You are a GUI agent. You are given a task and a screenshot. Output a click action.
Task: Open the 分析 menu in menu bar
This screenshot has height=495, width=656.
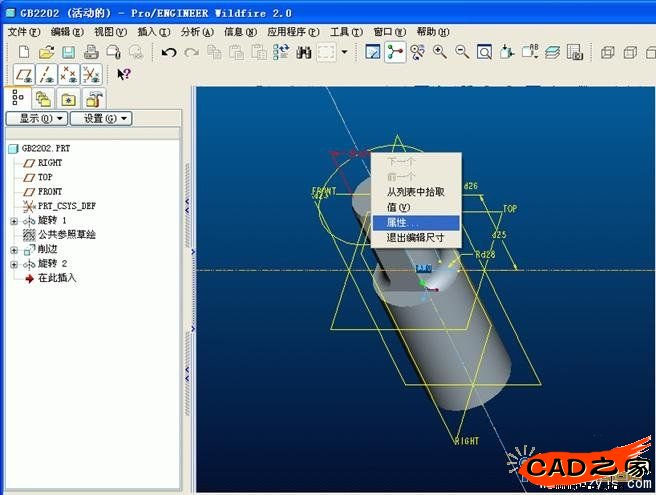click(x=197, y=32)
